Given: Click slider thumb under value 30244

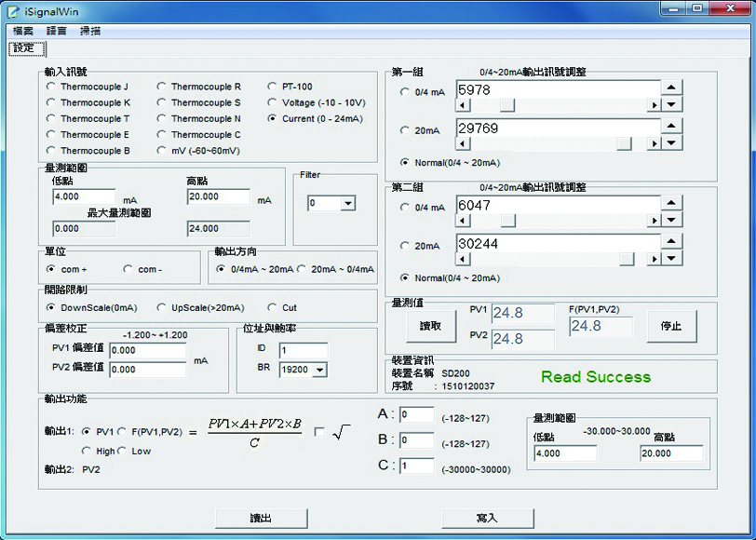Looking at the screenshot, I should tap(627, 259).
